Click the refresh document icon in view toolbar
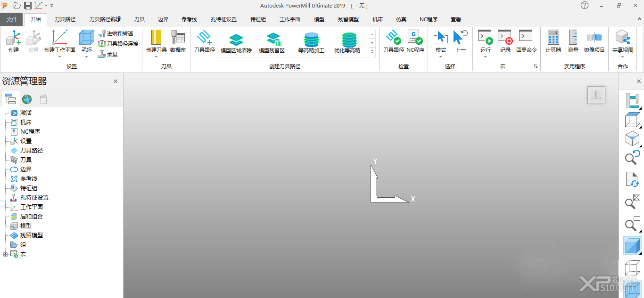The height and width of the screenshot is (298, 644). tap(632, 180)
